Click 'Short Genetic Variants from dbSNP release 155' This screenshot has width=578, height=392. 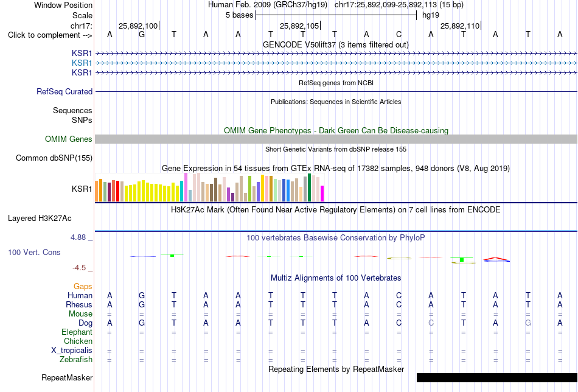336,149
